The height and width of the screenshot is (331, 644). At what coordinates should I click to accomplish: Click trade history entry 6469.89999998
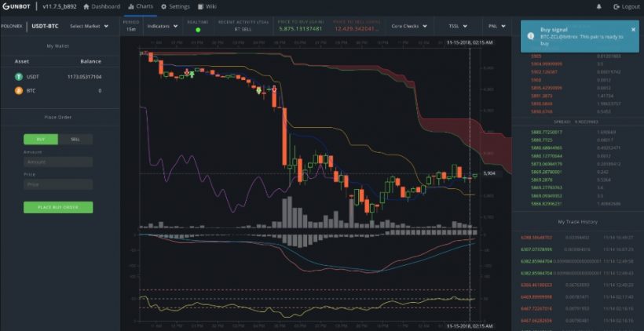536,296
